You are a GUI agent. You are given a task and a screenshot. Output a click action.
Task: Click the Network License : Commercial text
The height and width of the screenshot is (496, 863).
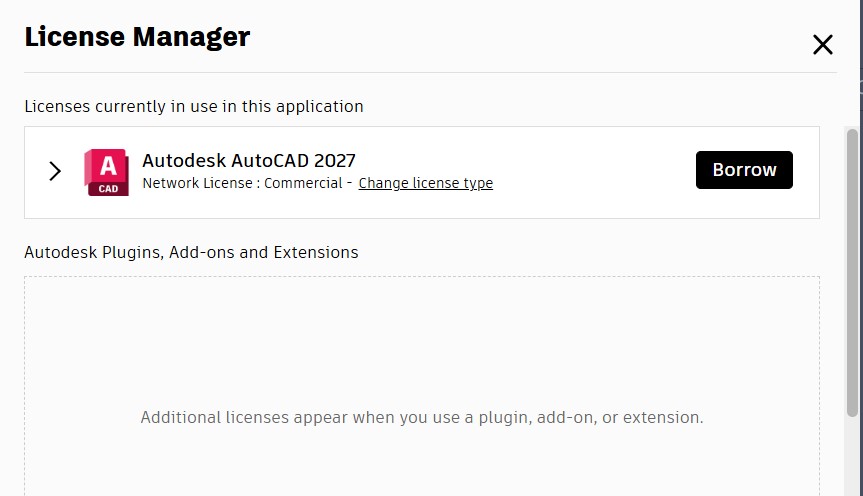pos(242,183)
